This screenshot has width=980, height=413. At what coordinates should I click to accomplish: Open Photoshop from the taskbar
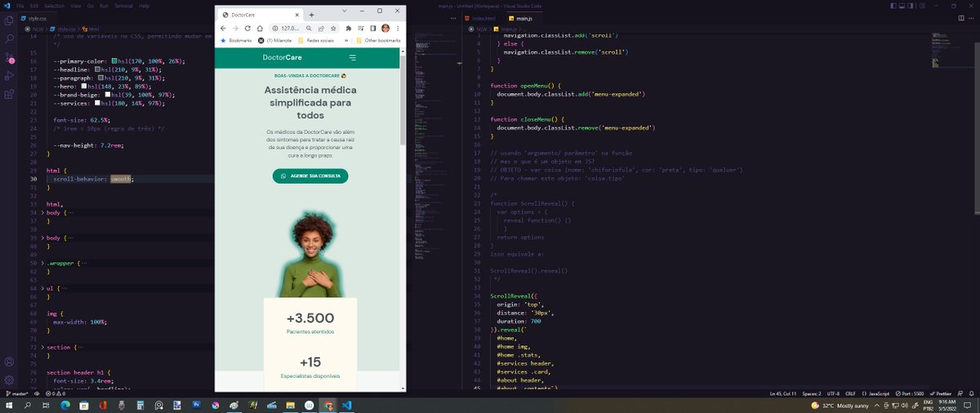pos(196,405)
